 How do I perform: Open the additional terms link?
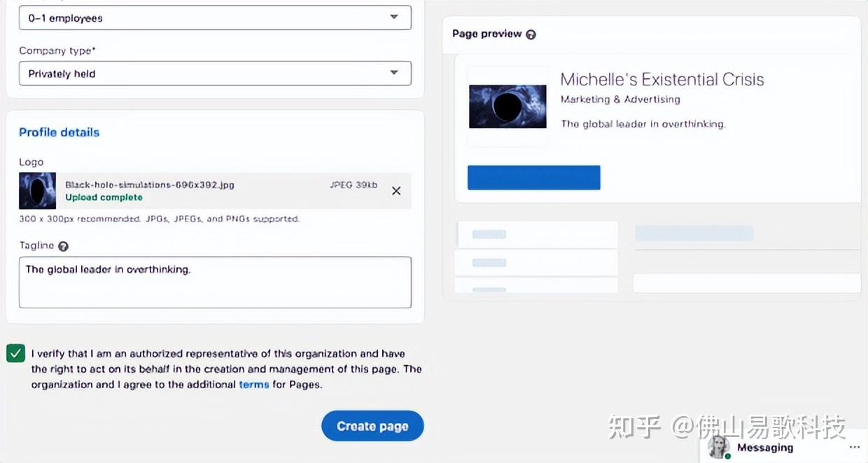254,385
